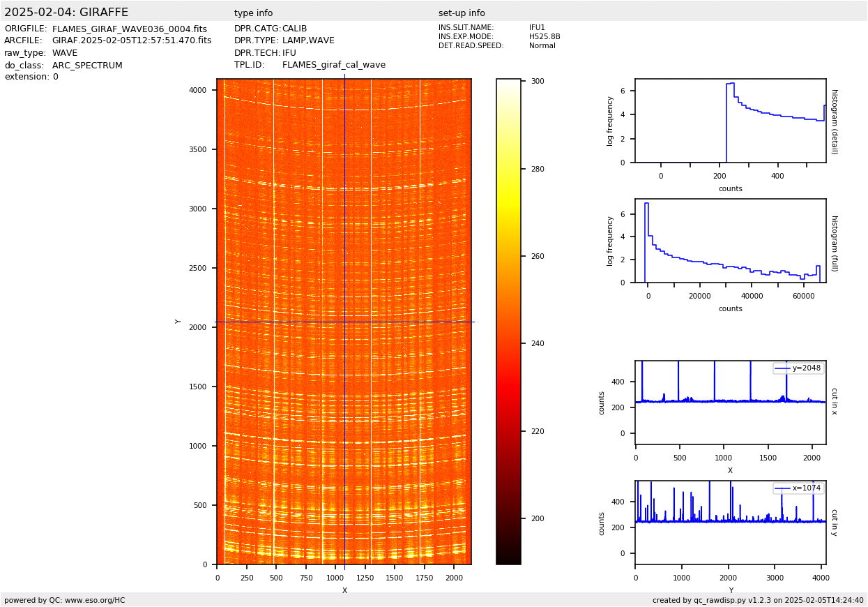
Task: Click the '2025-02-04: GIRAFFE' page title
Action: (66, 13)
